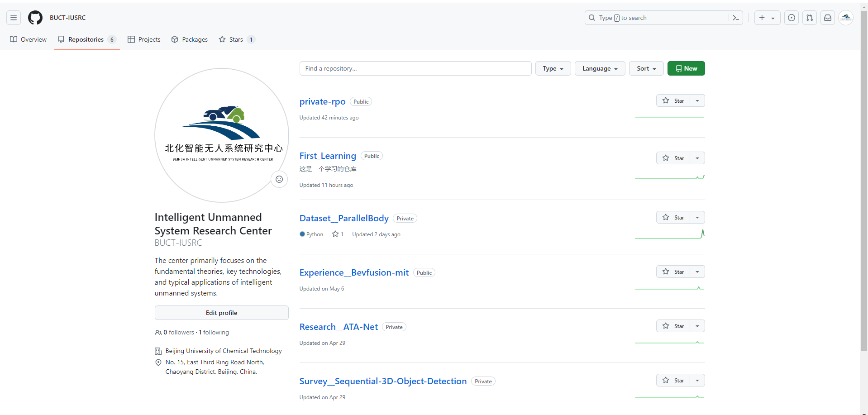Click the Edit profile button
868x415 pixels.
click(x=221, y=313)
